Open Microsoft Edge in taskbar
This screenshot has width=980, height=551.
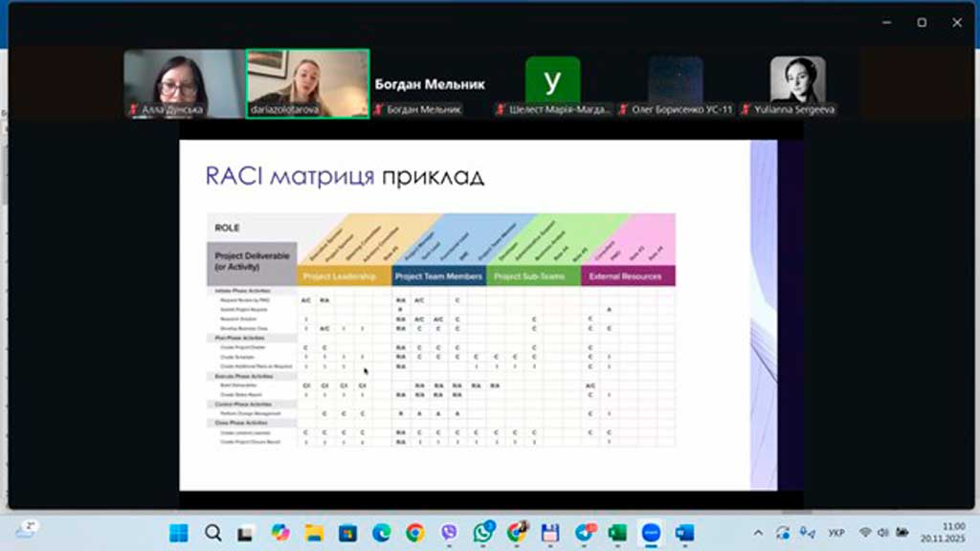click(x=381, y=532)
